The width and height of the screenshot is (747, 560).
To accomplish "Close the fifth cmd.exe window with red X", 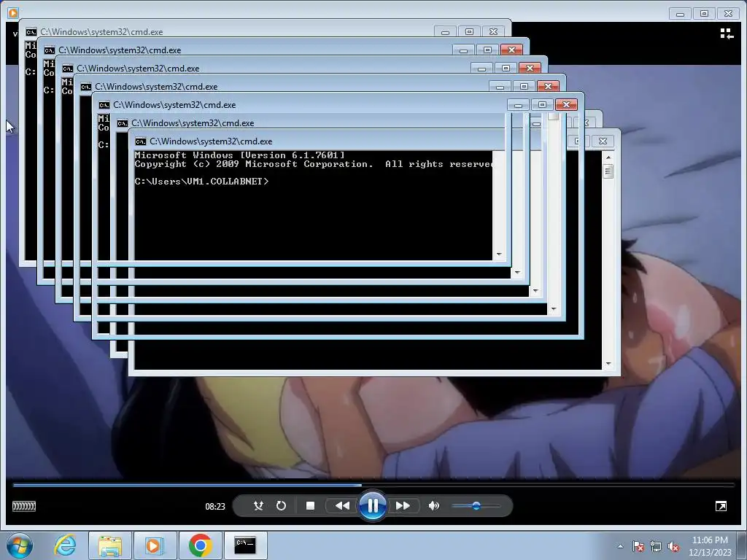I will (x=566, y=105).
